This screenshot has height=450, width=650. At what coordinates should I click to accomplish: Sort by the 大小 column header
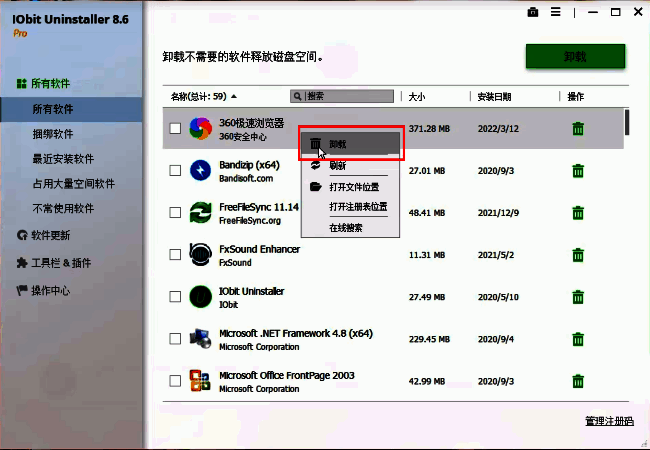[x=417, y=97]
